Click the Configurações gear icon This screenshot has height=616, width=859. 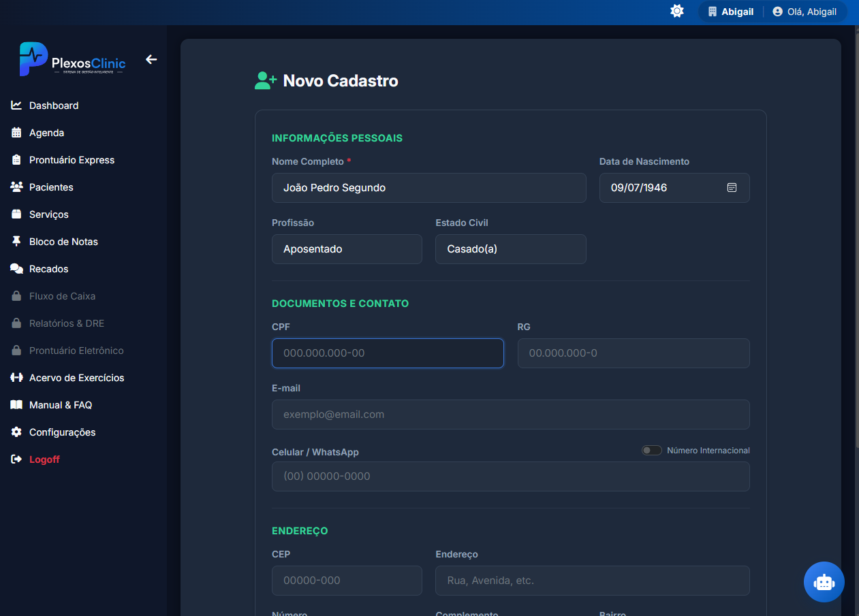16,432
